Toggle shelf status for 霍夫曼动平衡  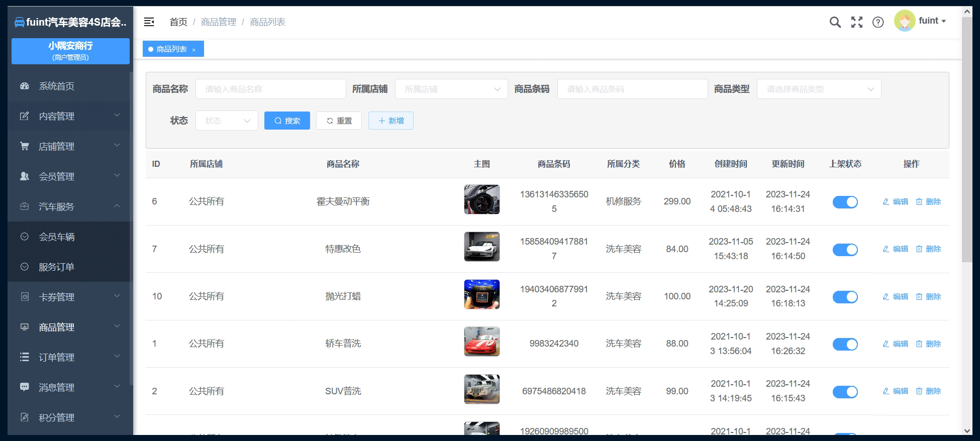point(845,202)
